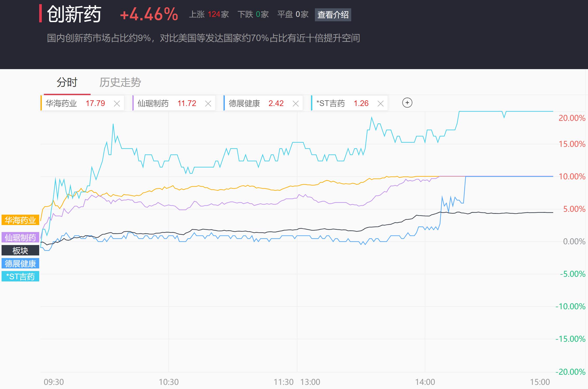Toggle the dark 板块 legend label
The width and height of the screenshot is (588, 389).
20,250
